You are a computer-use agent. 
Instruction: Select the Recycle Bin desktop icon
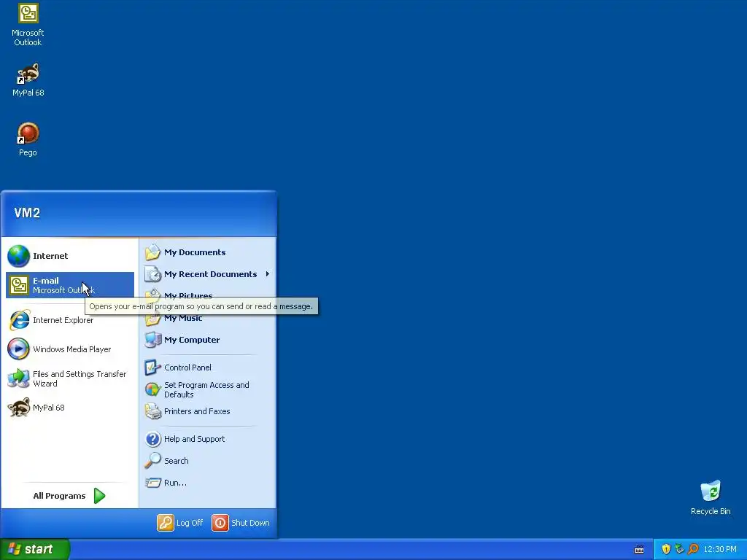tap(711, 491)
